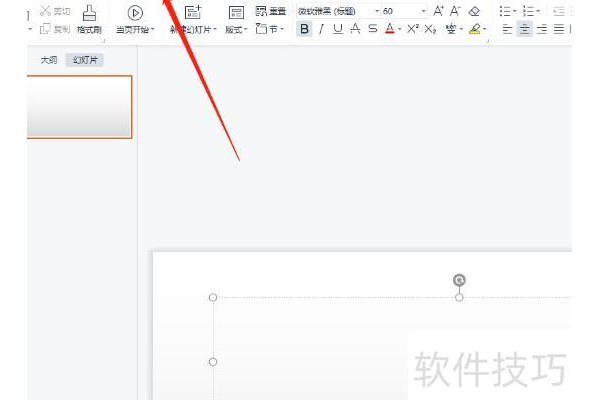The image size is (600, 400).
Task: Click the title placeholder text box
Action: 392,348
